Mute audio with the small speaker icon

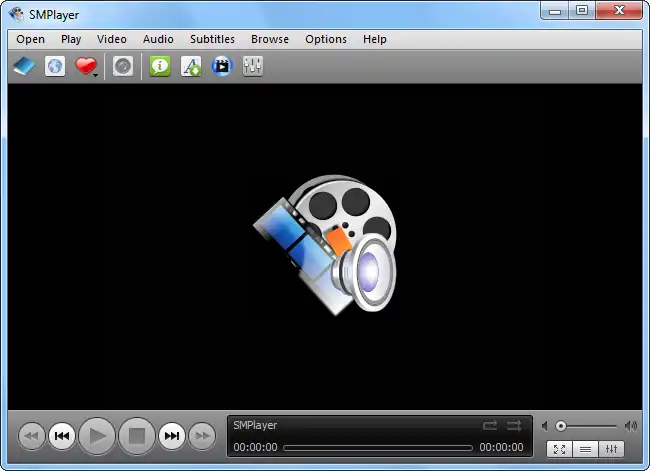coord(545,426)
